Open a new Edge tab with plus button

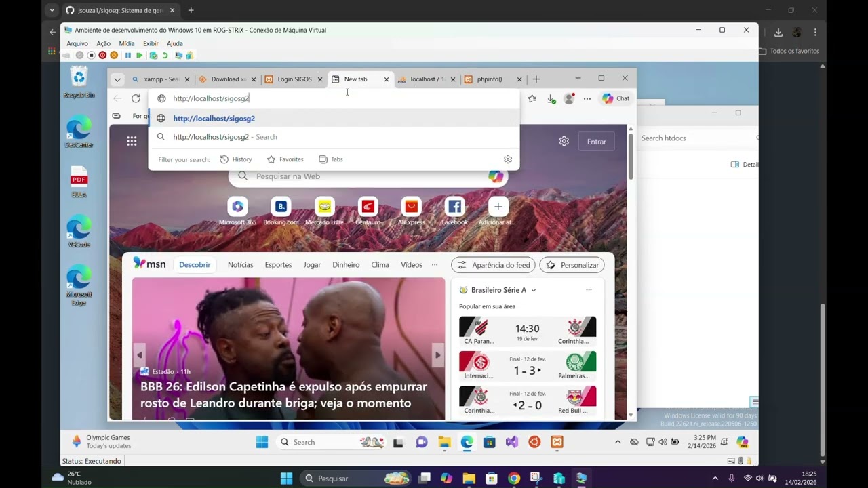(x=536, y=79)
